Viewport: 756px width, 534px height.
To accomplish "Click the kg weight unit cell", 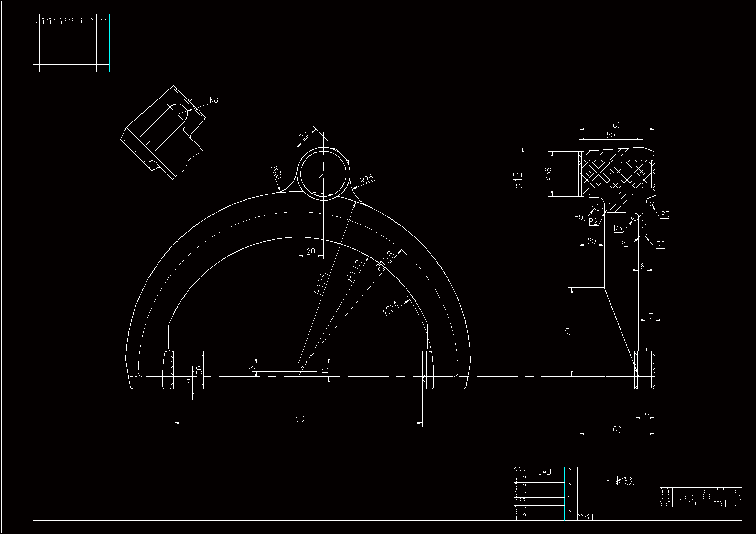I will tap(738, 497).
